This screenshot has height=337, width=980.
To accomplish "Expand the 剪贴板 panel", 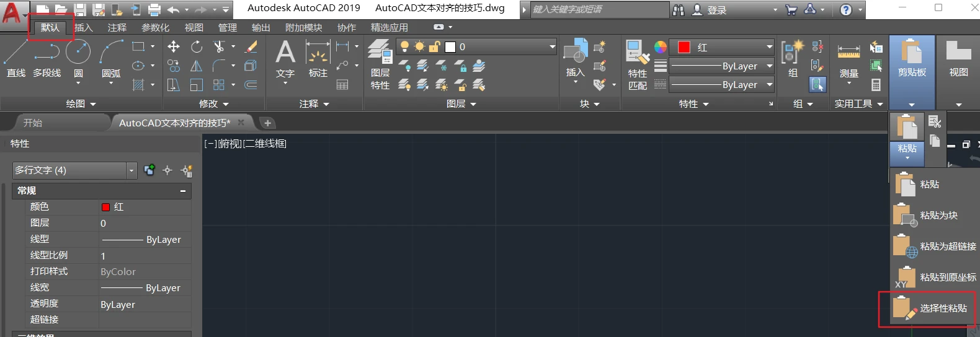I will pyautogui.click(x=912, y=104).
